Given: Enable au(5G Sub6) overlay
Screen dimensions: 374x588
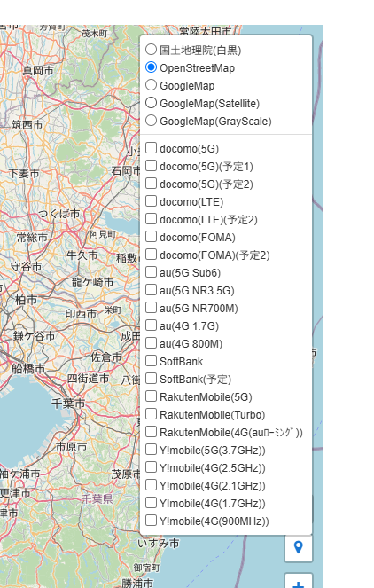Looking at the screenshot, I should (151, 272).
